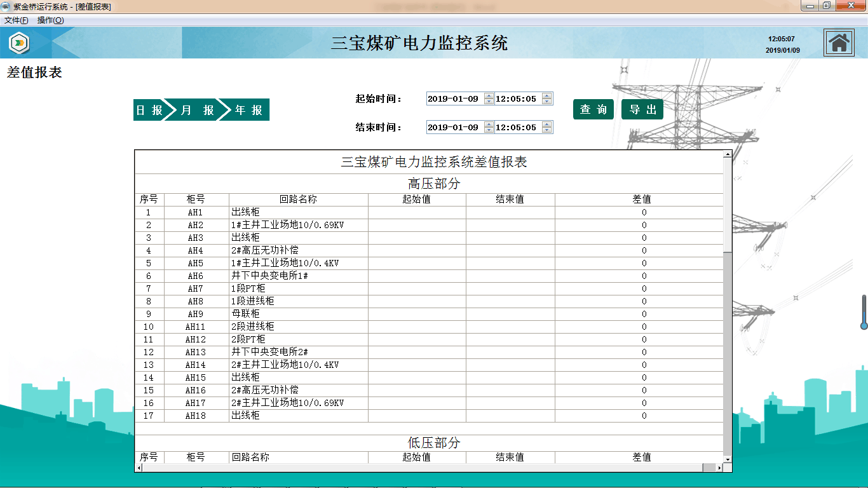Click the 起始时间 date input field
The image size is (868, 488).
(454, 99)
